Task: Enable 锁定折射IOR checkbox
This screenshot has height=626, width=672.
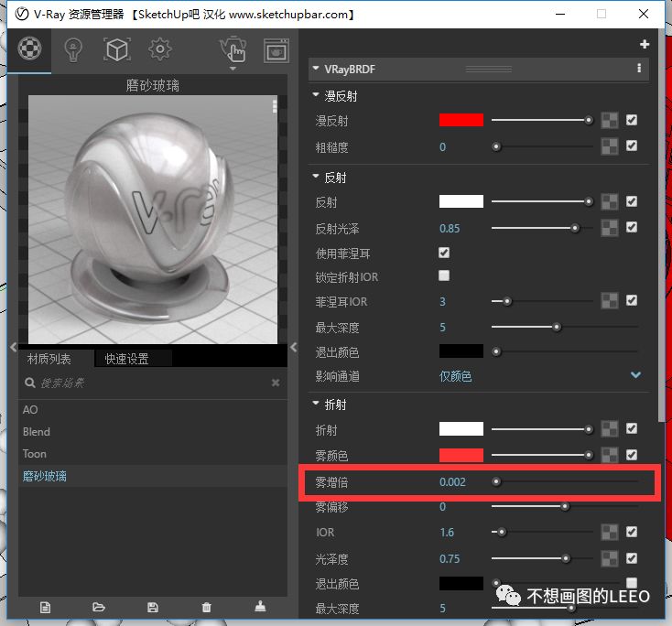Action: (444, 275)
